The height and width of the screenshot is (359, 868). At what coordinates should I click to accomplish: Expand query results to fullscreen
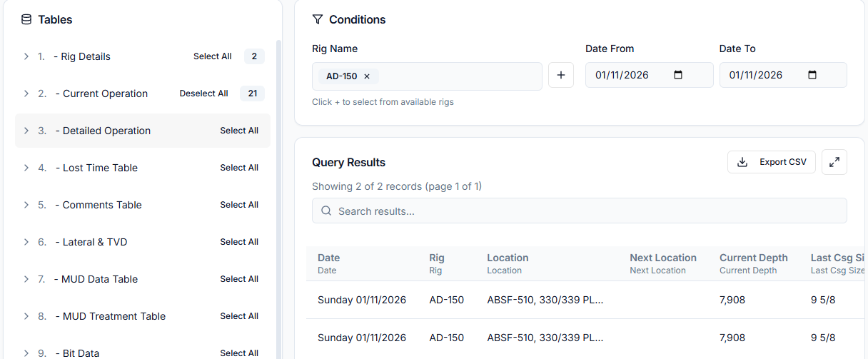pos(834,162)
